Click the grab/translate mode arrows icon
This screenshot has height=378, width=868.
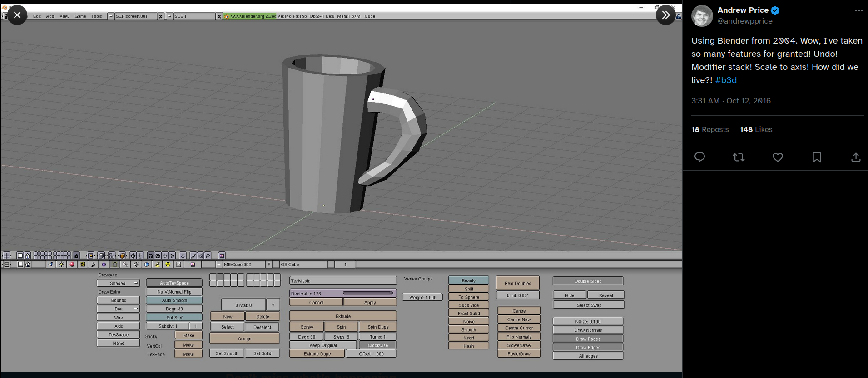tap(133, 255)
